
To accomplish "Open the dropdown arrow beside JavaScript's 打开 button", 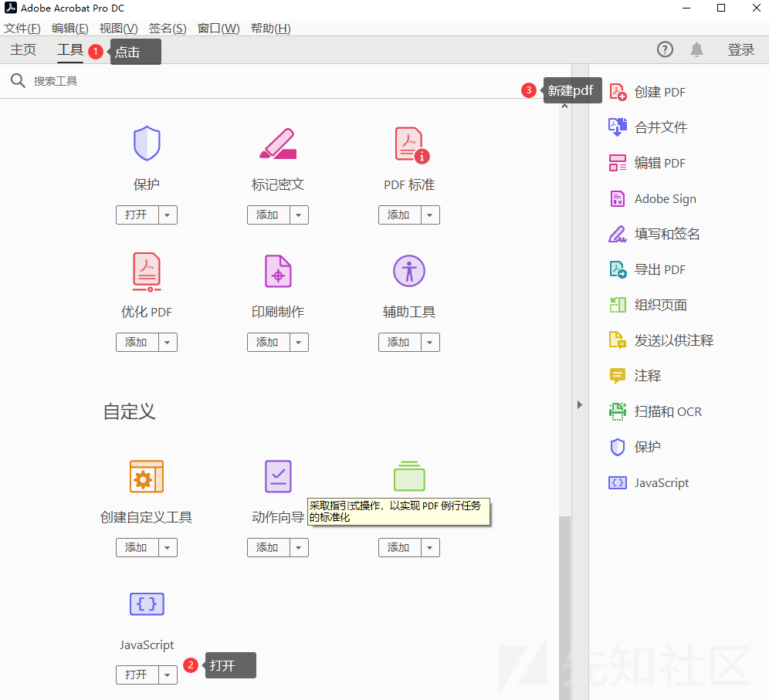I will tap(168, 675).
